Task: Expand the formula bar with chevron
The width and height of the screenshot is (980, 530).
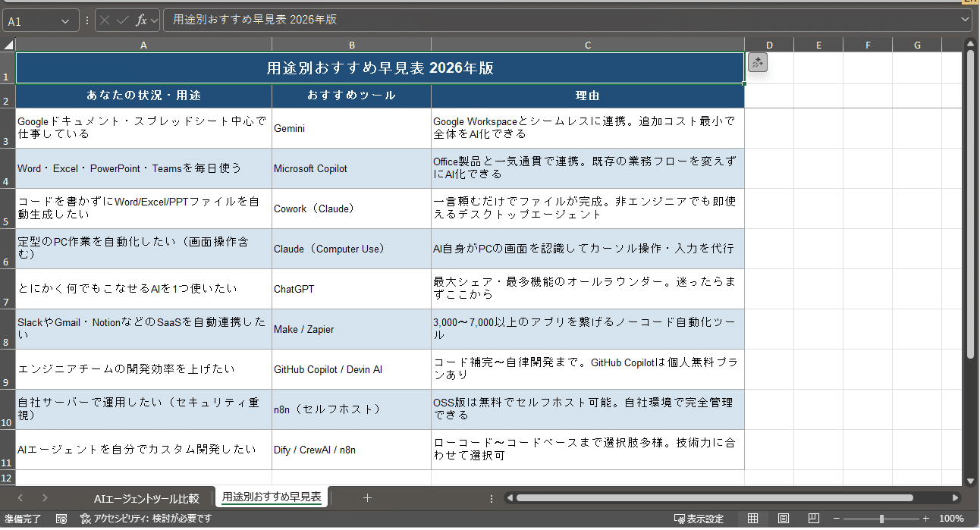Action: click(965, 20)
